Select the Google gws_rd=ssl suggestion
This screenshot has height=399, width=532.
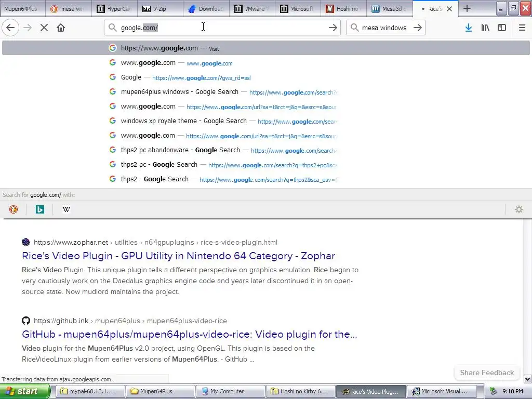tap(265, 77)
